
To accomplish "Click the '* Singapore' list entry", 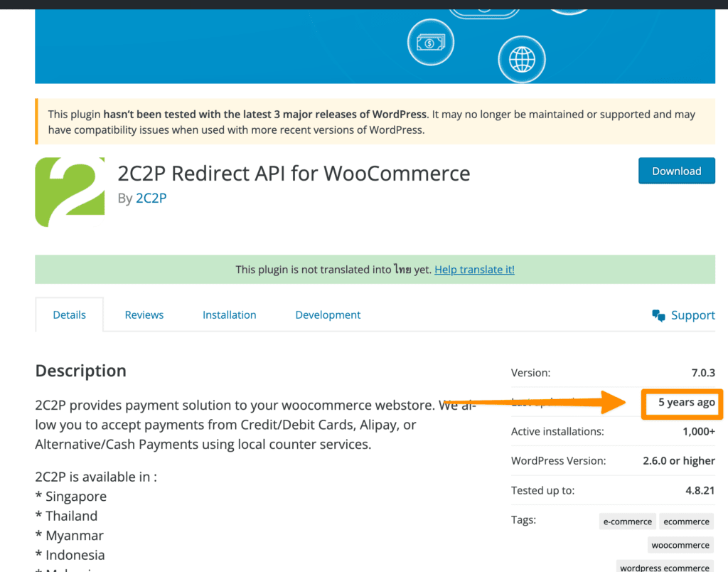I will [71, 497].
